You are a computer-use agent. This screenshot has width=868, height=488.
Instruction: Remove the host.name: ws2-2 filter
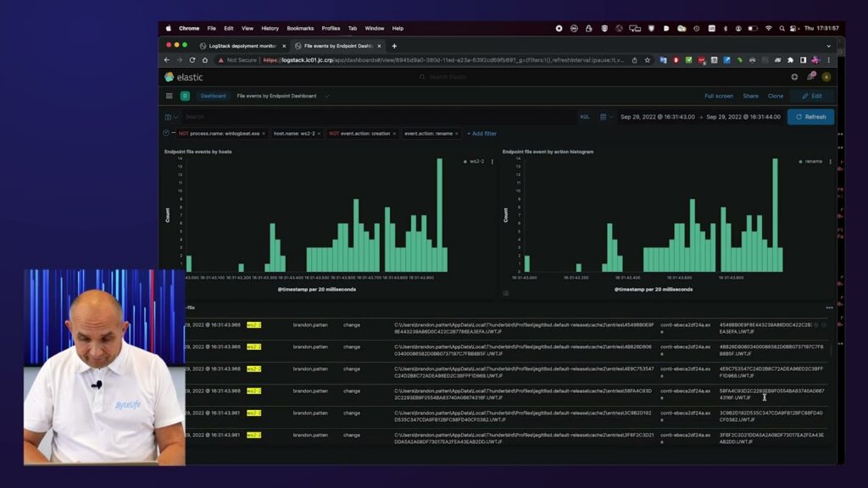319,133
